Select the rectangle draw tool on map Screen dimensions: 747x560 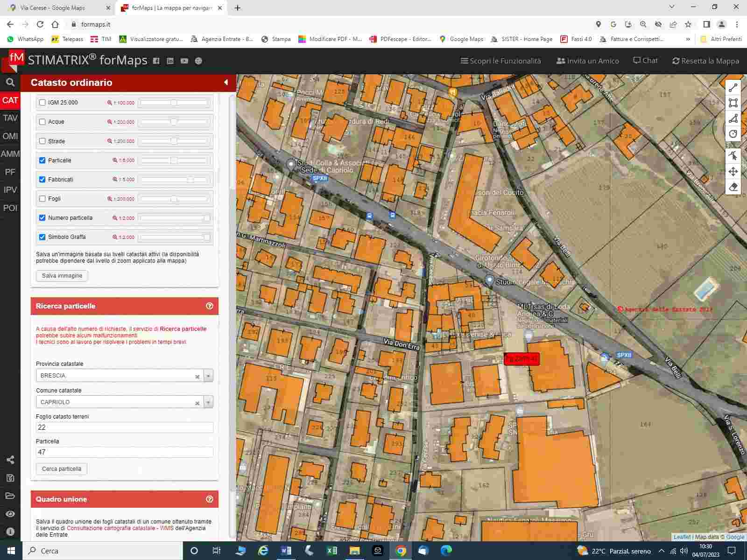(x=733, y=103)
